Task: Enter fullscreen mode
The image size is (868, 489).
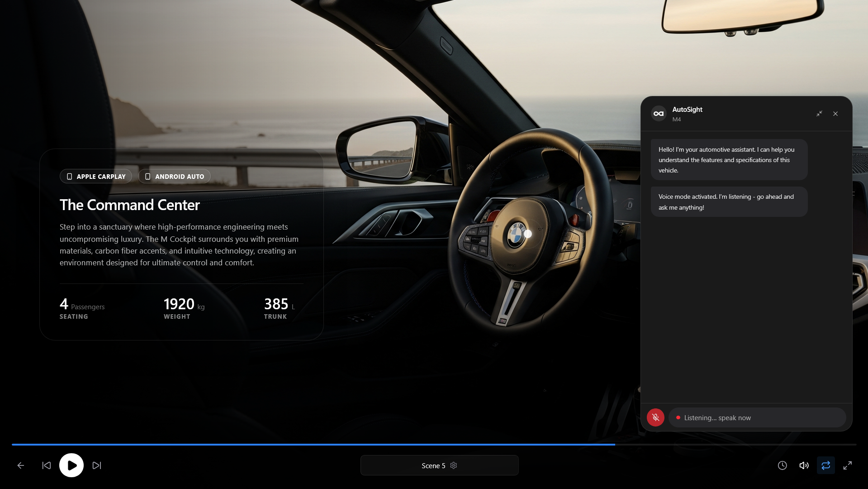Action: click(848, 465)
